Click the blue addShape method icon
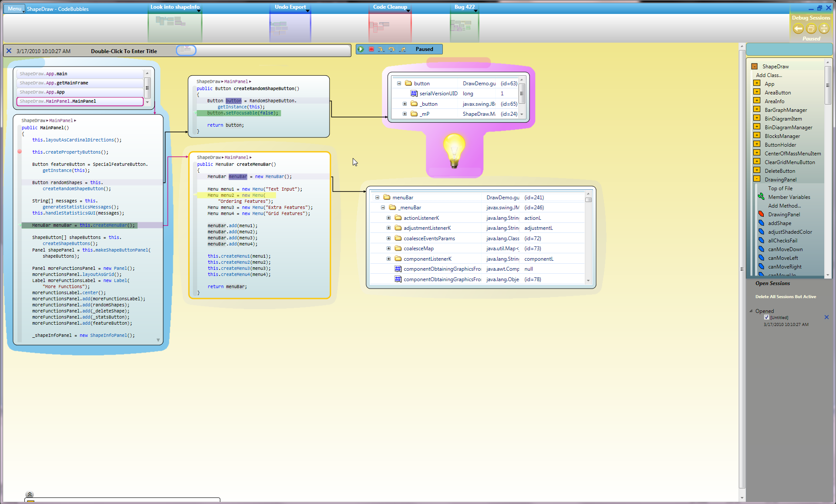This screenshot has width=836, height=504. (761, 223)
